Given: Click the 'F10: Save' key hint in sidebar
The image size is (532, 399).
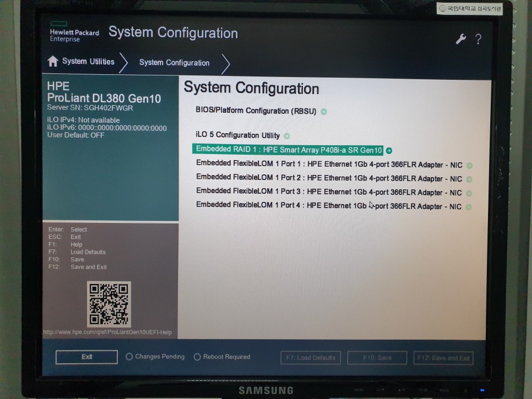Looking at the screenshot, I should pyautogui.click(x=66, y=259).
